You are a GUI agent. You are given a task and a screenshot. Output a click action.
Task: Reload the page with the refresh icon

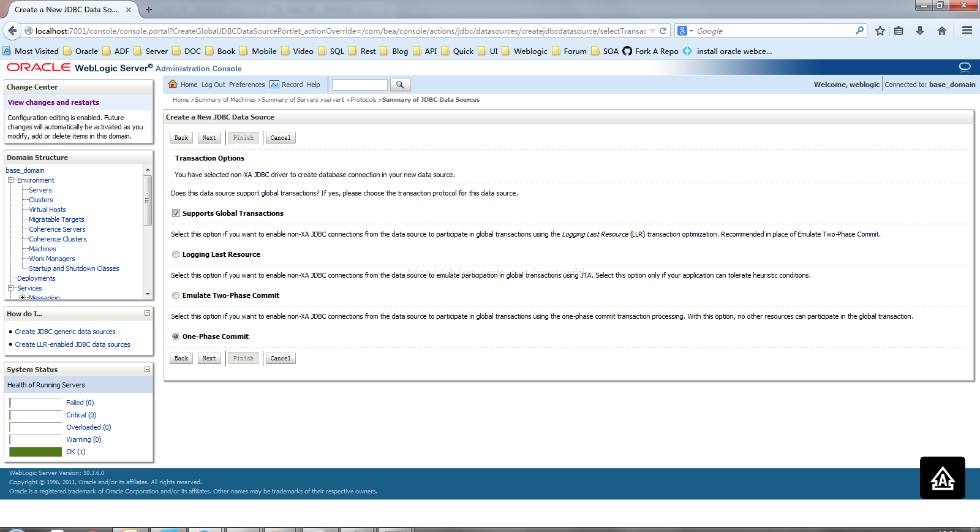tap(663, 31)
